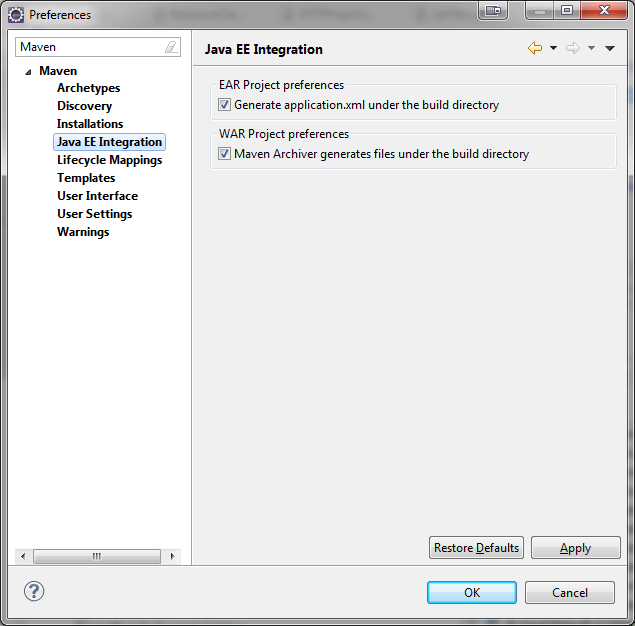Open the User Interface preference page
The width and height of the screenshot is (635, 626).
tap(97, 196)
